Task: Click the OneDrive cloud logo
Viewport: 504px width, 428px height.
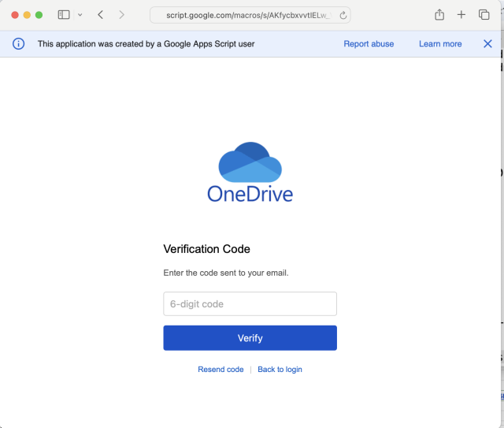Action: tap(250, 162)
